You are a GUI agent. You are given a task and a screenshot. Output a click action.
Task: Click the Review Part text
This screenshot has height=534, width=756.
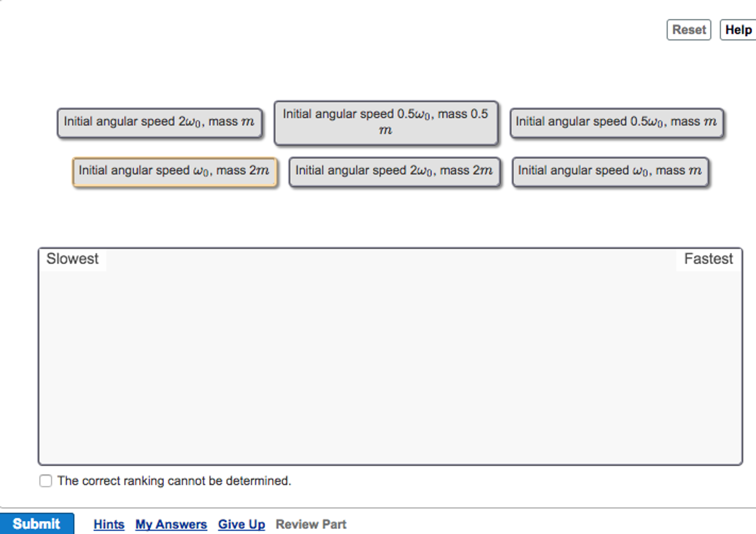(x=311, y=524)
